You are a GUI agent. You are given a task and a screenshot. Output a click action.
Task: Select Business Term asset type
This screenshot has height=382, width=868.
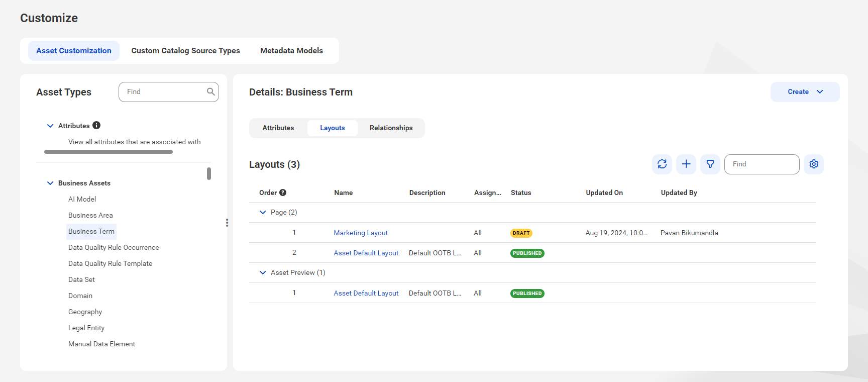point(91,231)
